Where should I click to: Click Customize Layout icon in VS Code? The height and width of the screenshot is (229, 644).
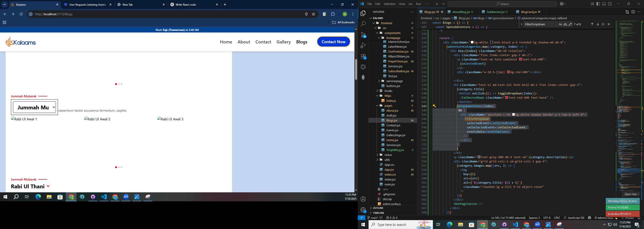[592, 4]
